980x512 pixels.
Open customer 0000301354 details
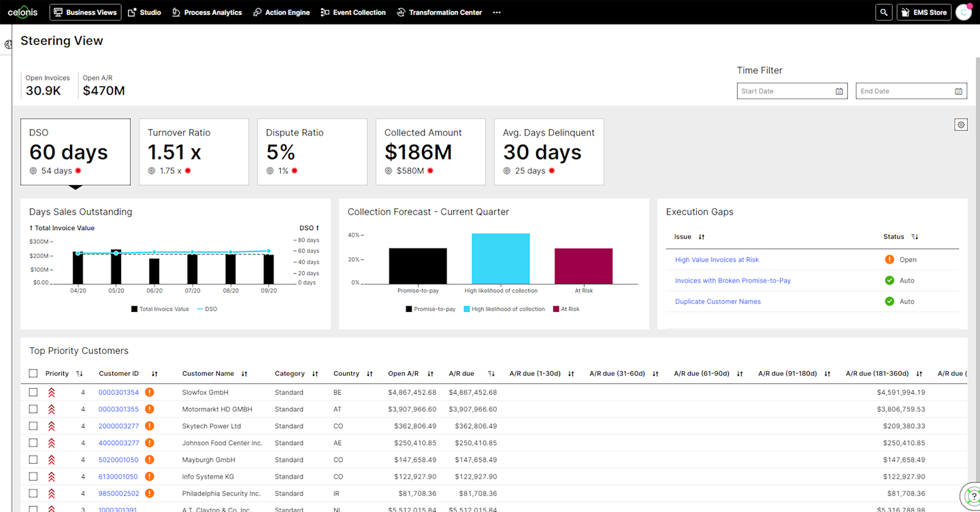118,391
